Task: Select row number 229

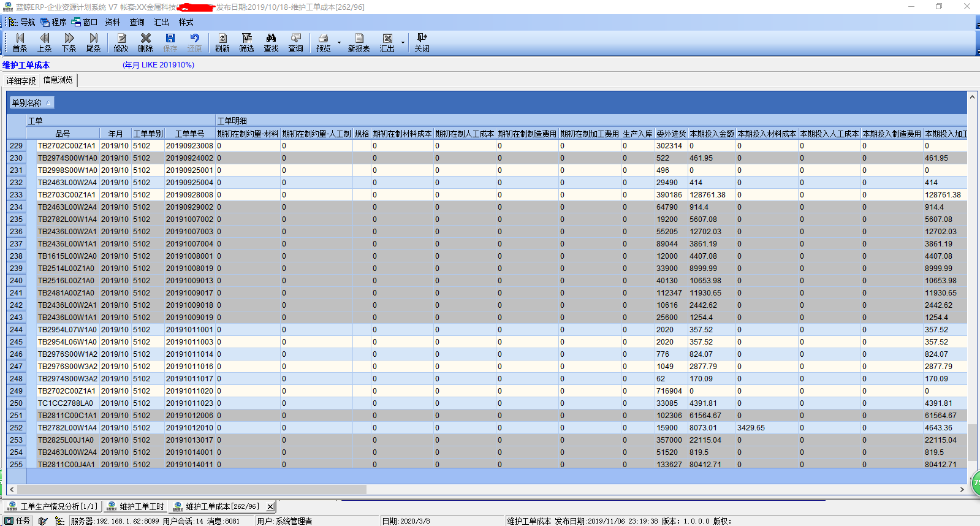Action: coord(16,146)
